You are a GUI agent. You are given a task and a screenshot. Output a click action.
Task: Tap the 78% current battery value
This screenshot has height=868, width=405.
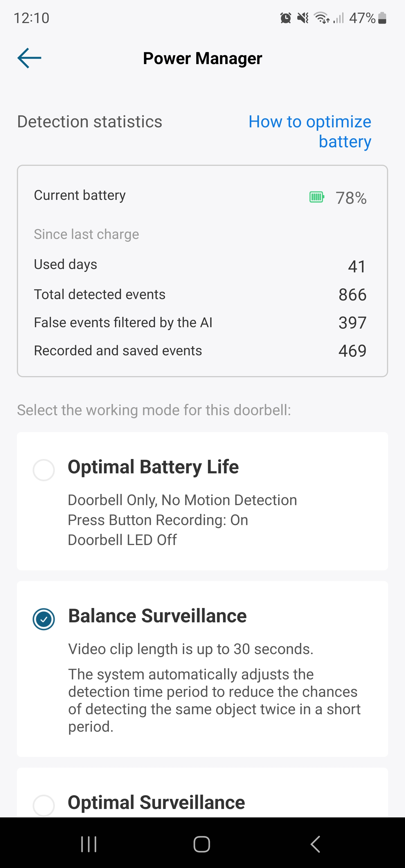click(351, 198)
